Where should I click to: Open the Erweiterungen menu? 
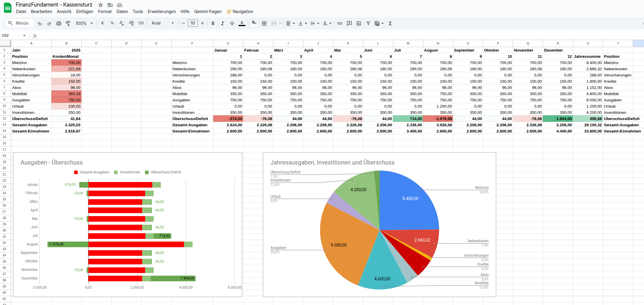pos(161,12)
